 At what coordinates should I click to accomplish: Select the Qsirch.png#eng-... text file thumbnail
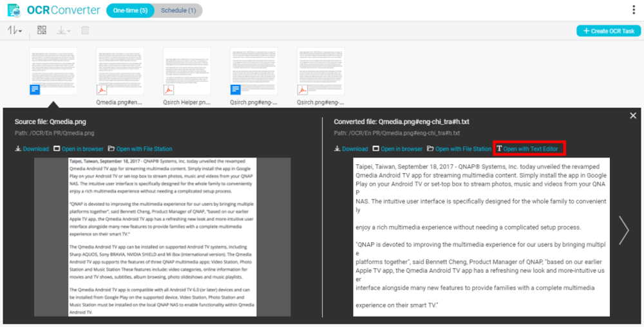(254, 71)
